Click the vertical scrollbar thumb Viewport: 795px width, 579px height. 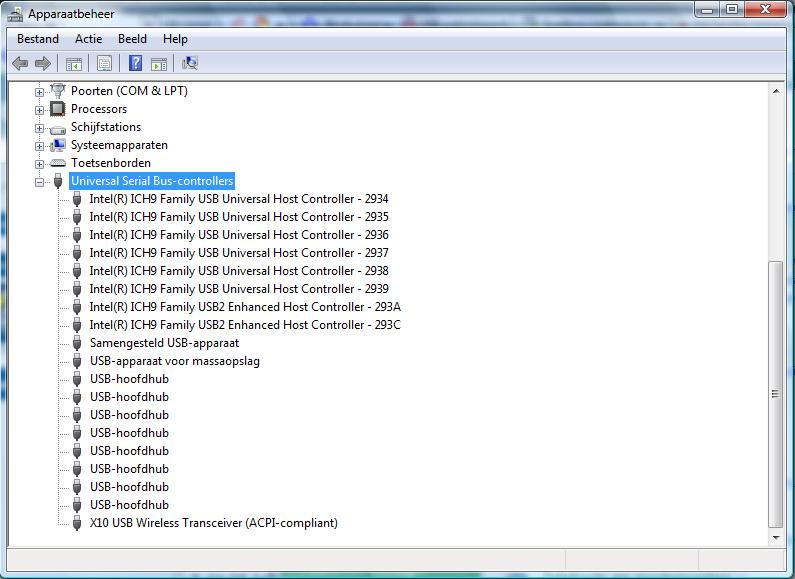pos(776,394)
